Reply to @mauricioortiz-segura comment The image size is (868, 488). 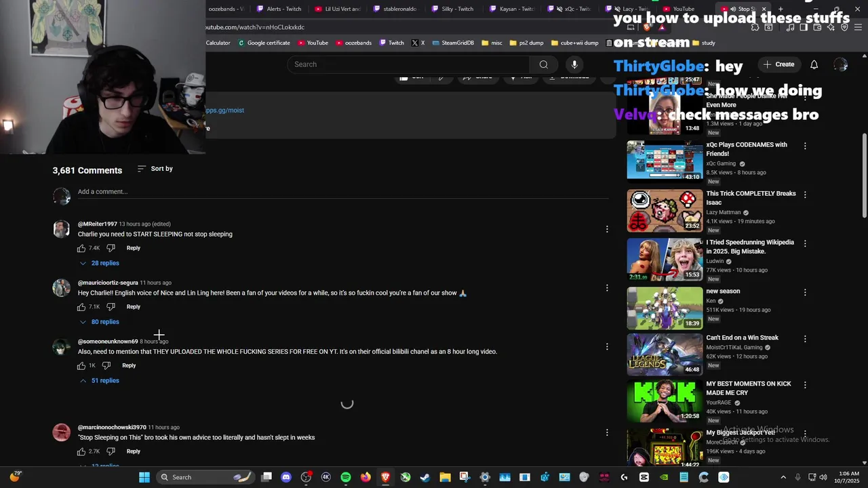point(133,307)
